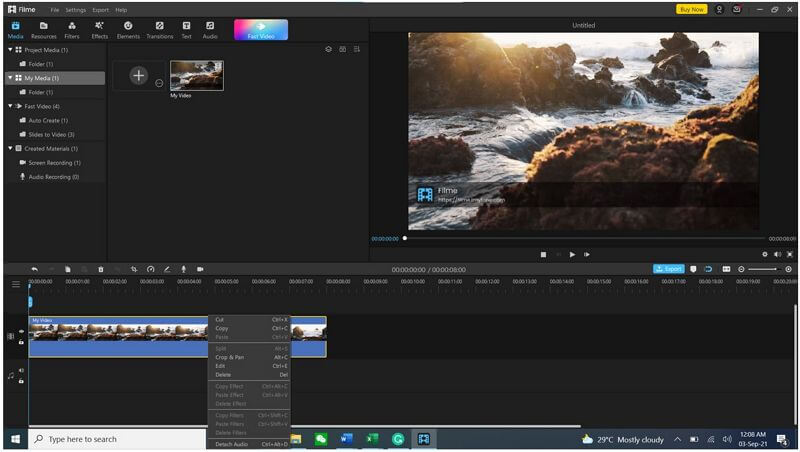Click the grid view icon above media list
This screenshot has height=452, width=800.
[x=342, y=49]
